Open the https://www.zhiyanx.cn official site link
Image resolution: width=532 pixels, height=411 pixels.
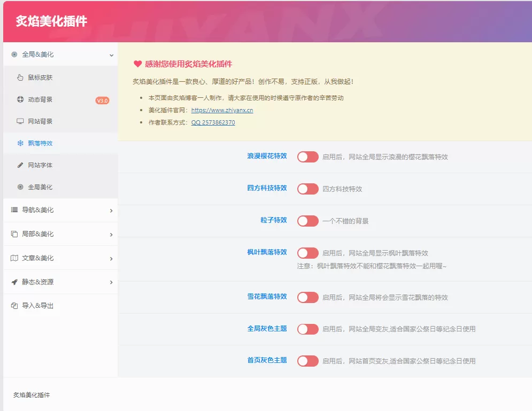pyautogui.click(x=222, y=110)
